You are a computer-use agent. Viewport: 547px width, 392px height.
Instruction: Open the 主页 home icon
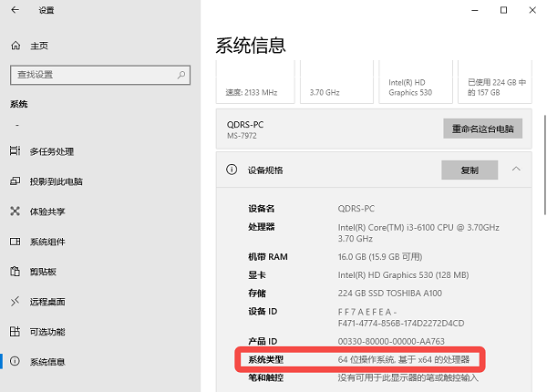tap(15, 46)
